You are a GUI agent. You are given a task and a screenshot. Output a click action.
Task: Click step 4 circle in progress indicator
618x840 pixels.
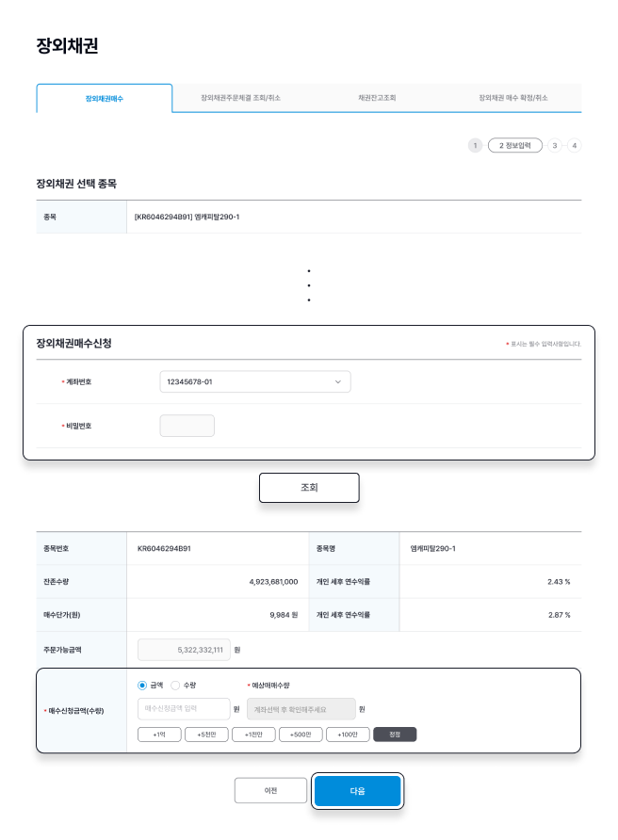coord(574,145)
